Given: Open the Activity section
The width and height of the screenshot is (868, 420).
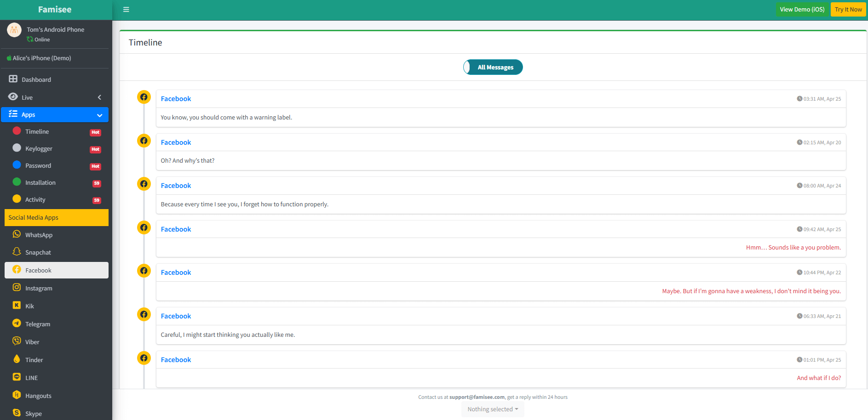Looking at the screenshot, I should pos(56,199).
